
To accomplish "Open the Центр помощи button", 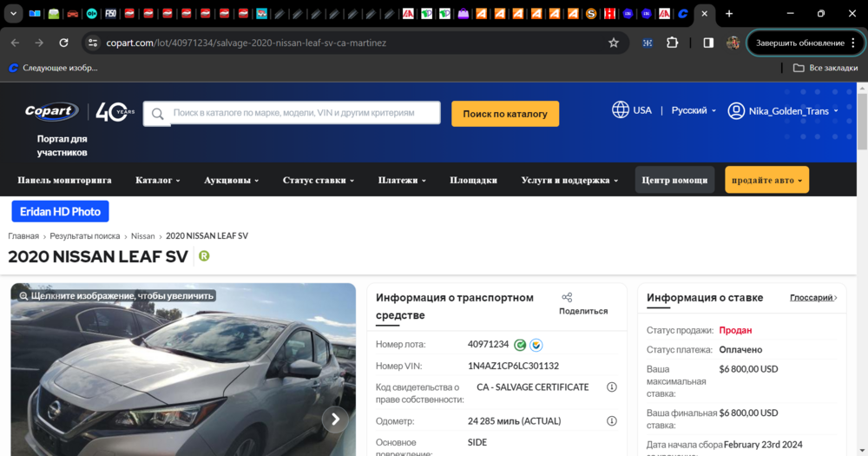I will click(674, 180).
